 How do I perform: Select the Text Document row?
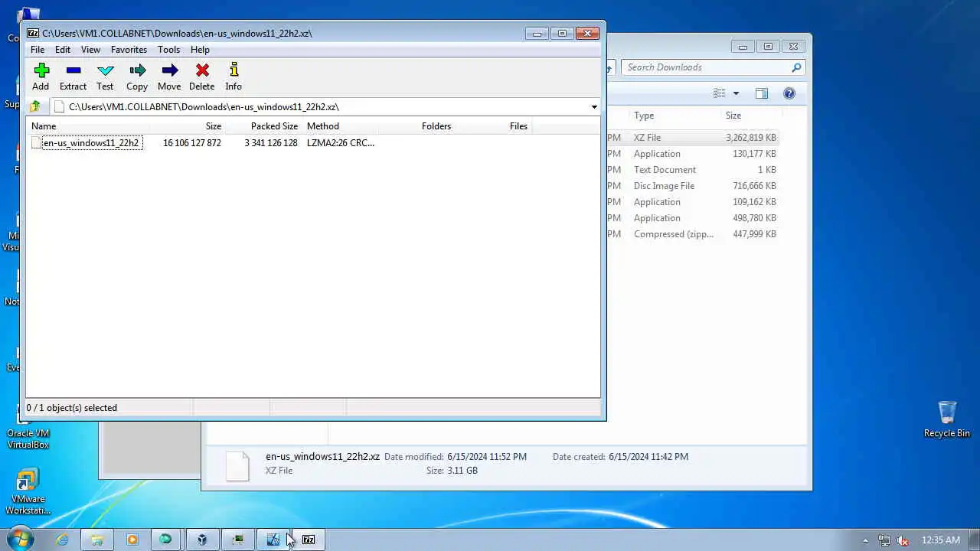pyautogui.click(x=693, y=170)
